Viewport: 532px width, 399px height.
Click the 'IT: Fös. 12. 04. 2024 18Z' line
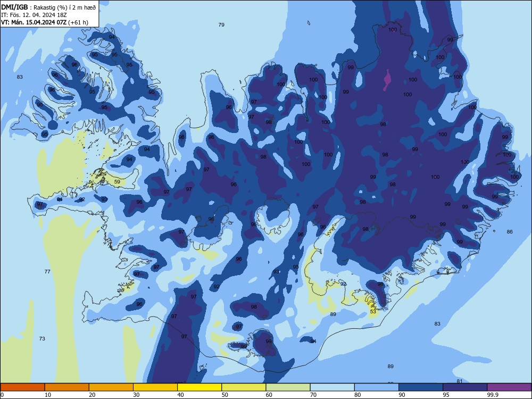click(34, 15)
